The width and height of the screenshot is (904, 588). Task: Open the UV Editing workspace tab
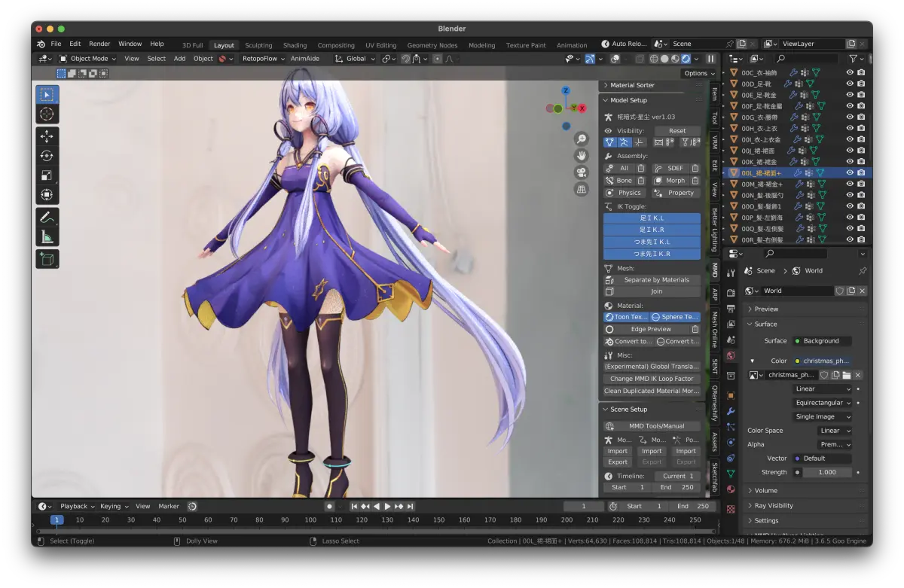coord(380,45)
